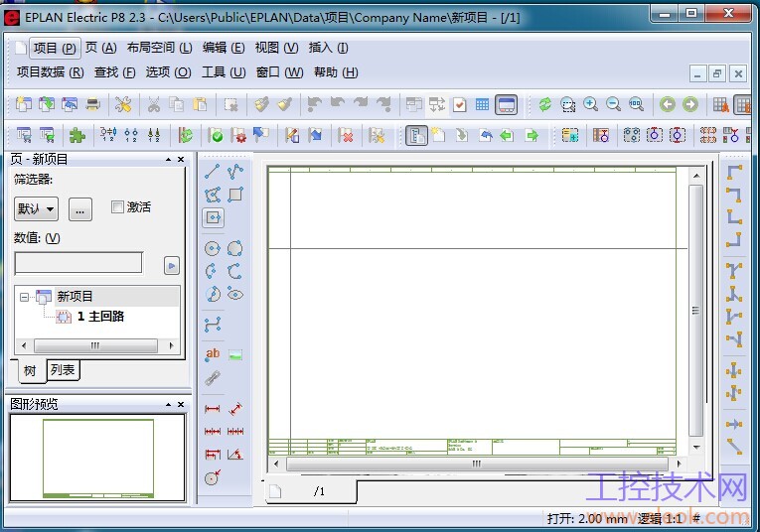Select the arc through center tool
The image size is (760, 532).
[213, 271]
